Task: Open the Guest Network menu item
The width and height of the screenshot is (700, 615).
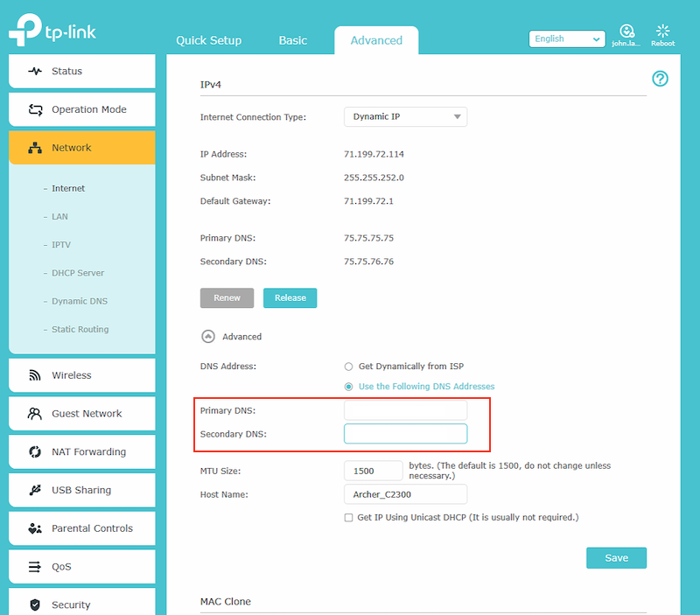Action: [82, 414]
